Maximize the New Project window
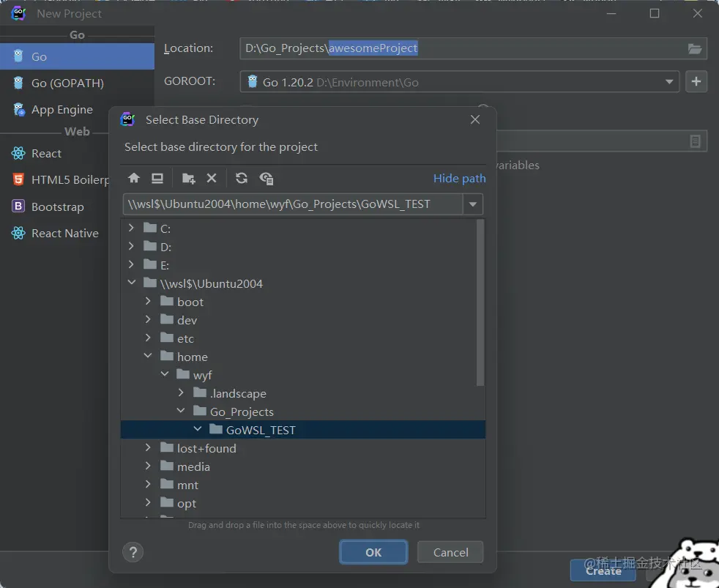 [655, 13]
